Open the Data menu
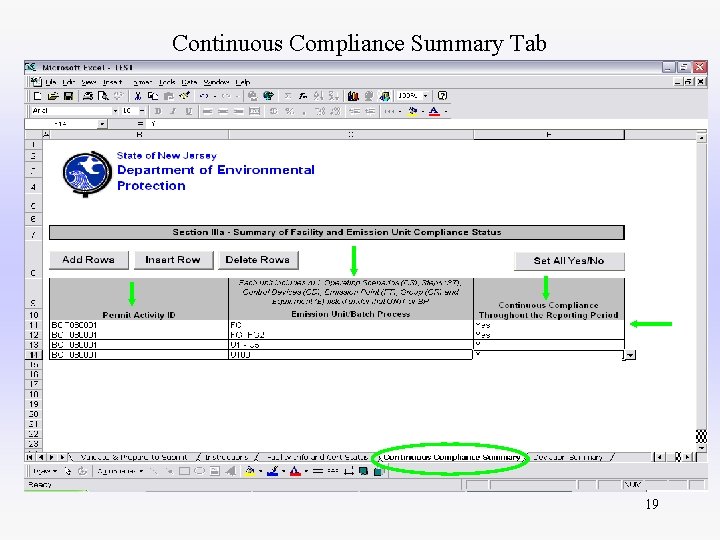 click(189, 82)
